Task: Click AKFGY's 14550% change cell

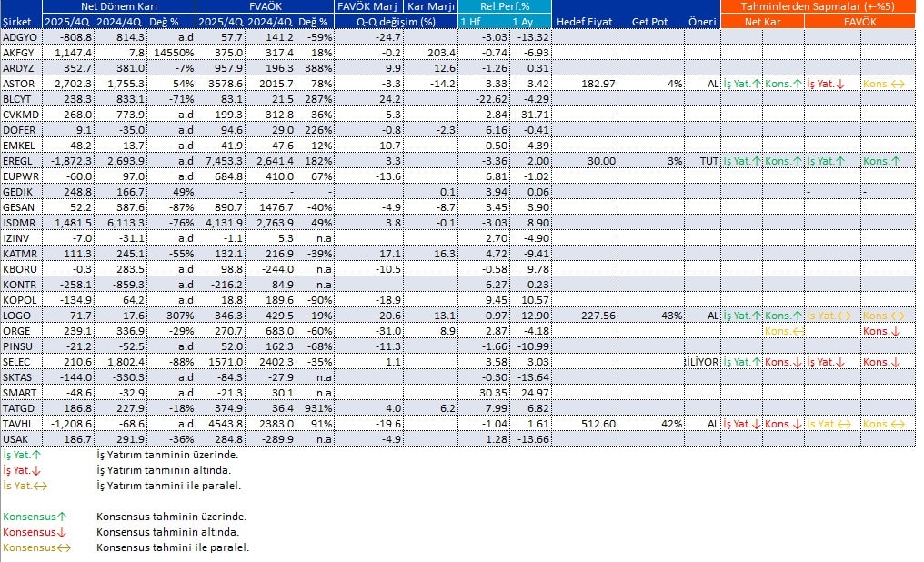Action: pyautogui.click(x=173, y=53)
